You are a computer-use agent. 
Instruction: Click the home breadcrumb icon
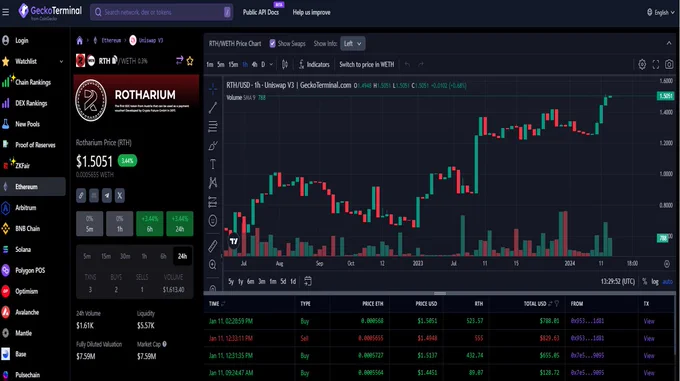click(79, 40)
